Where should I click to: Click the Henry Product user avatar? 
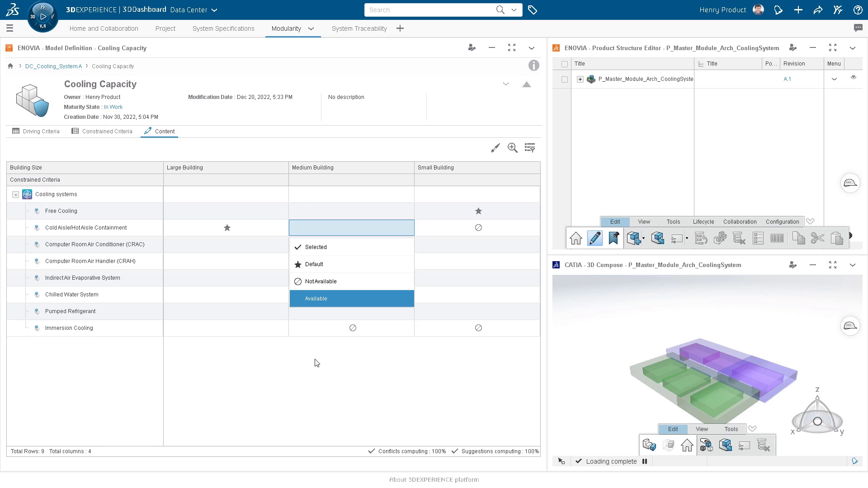tap(758, 10)
